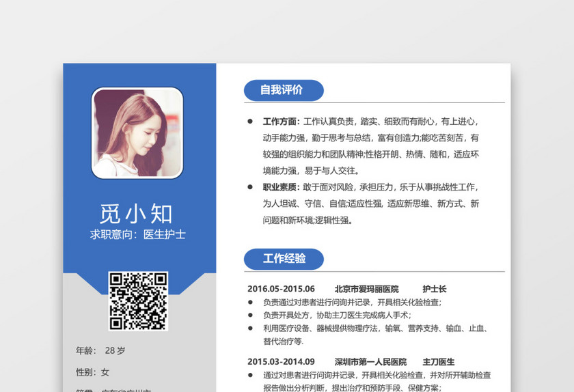
Task: Click the line 负责开具处方，协助主刀医生完成病人手术
Action: tap(337, 315)
